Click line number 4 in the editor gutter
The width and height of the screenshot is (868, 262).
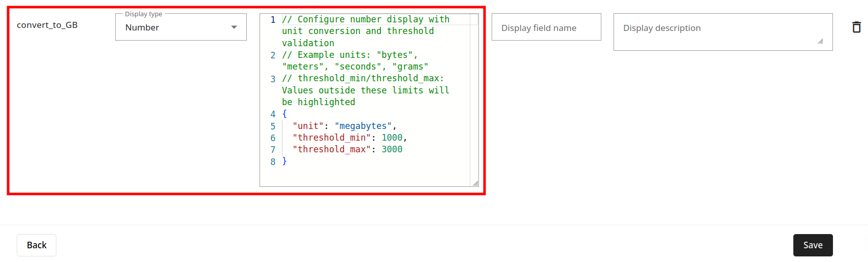point(273,114)
